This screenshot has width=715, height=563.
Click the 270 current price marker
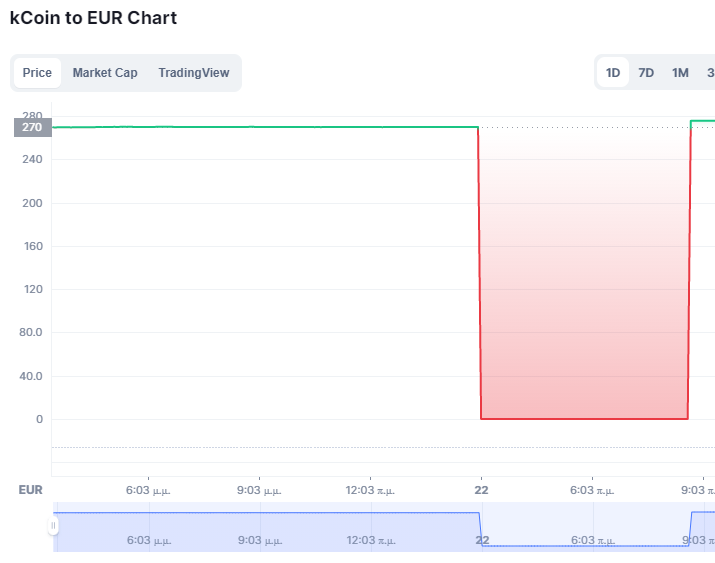pyautogui.click(x=32, y=127)
